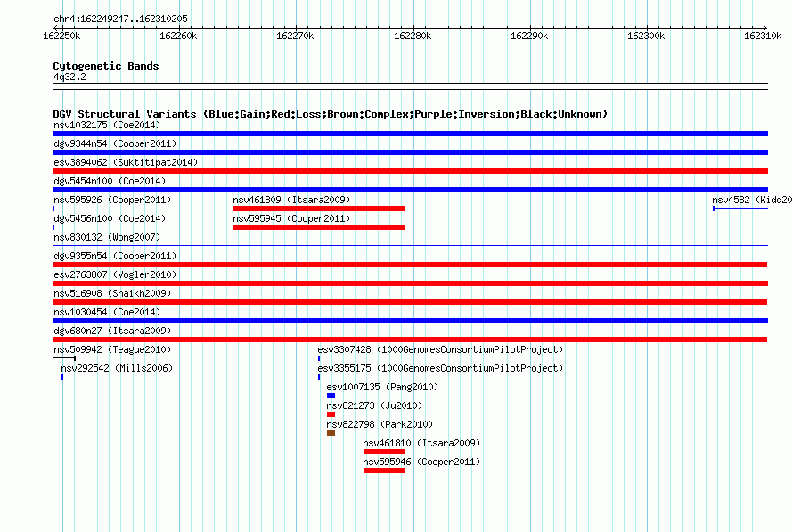
Task: Click the chr4:162249247..162310205 coordinates text
Action: tap(120, 19)
